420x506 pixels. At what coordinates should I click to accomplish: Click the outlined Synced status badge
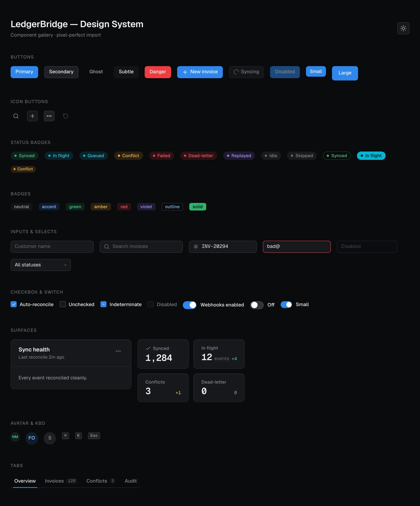pyautogui.click(x=337, y=156)
